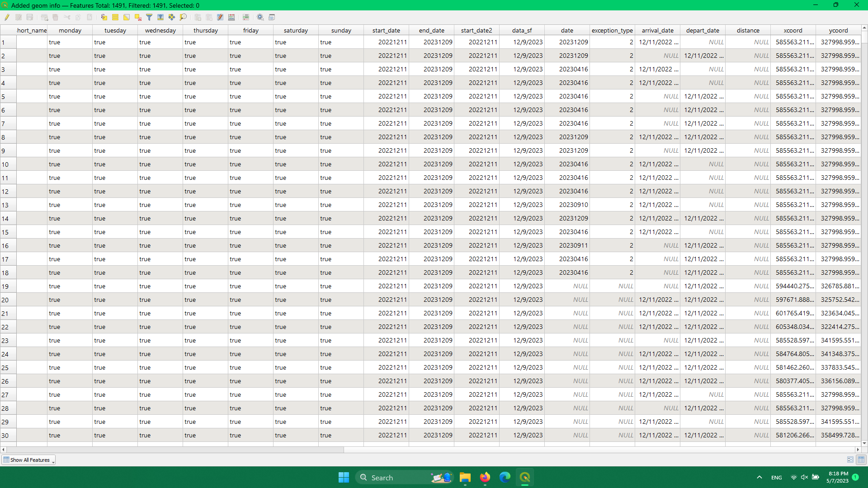Switch to table view
The width and height of the screenshot is (868, 488).
click(x=861, y=460)
